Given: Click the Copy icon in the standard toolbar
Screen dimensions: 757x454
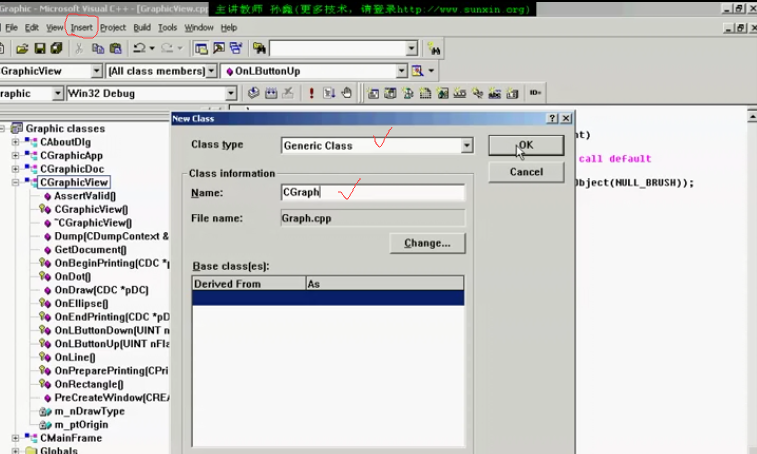Looking at the screenshot, I should pos(98,48).
